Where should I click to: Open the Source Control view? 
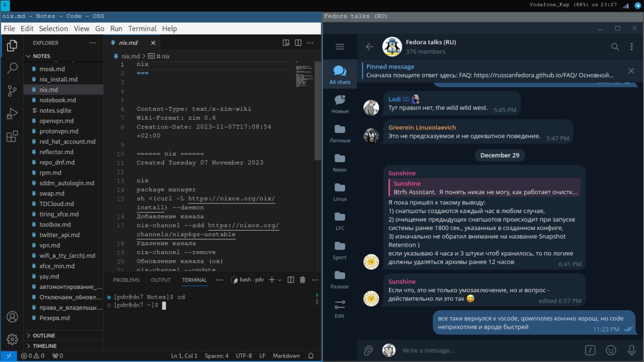tap(12, 91)
